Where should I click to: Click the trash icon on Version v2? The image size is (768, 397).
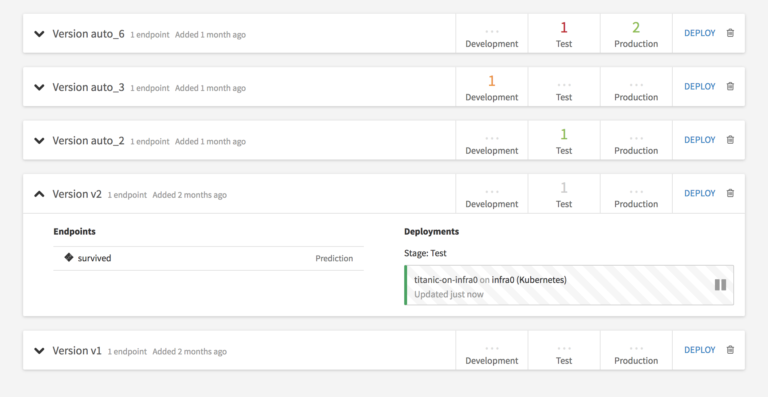[x=730, y=193]
